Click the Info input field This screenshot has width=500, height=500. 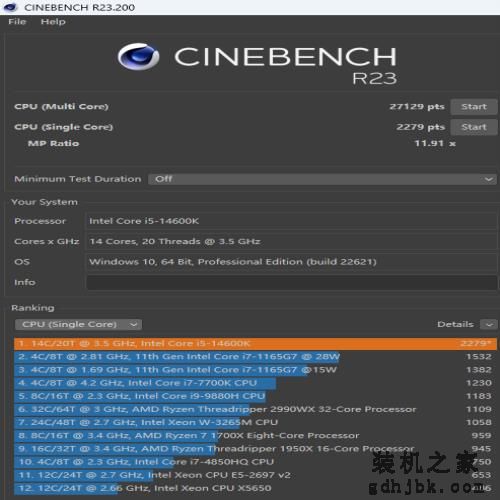click(x=292, y=282)
